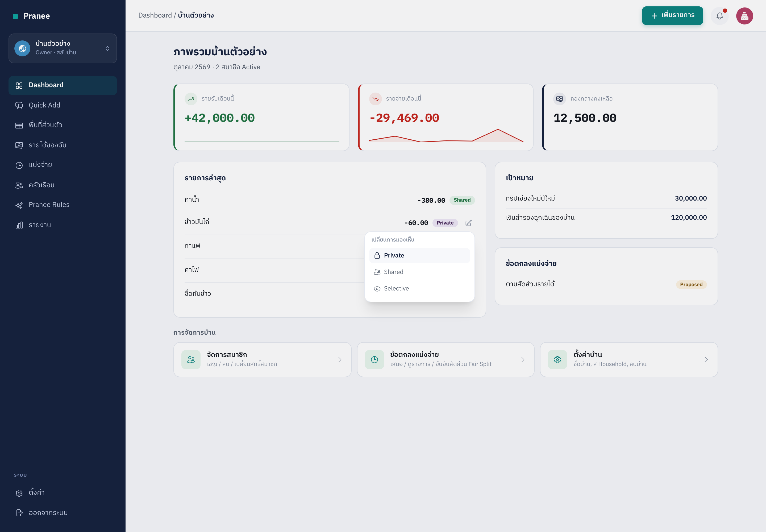Click the ตามสัดส่วนรายได้ agreement row
This screenshot has height=532, width=766.
pos(606,284)
